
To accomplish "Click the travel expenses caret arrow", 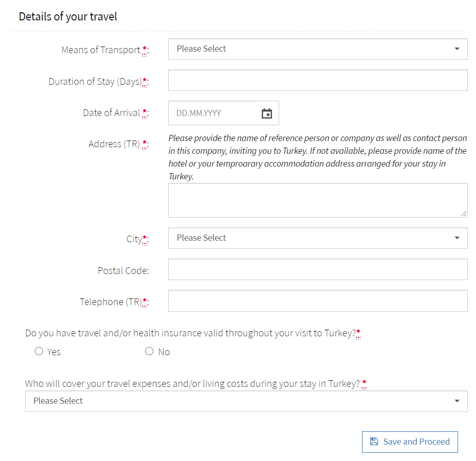I will pos(457,401).
